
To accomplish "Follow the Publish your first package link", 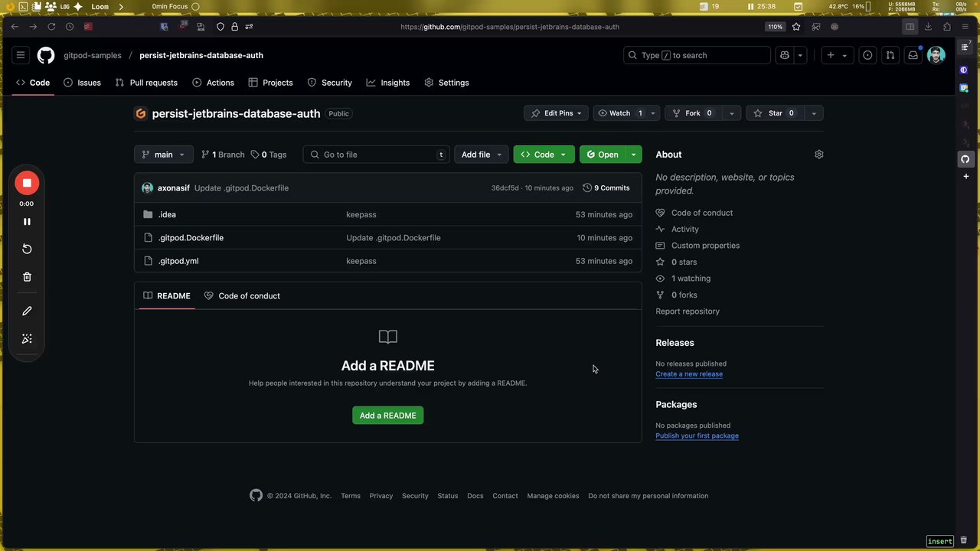I will (x=697, y=436).
